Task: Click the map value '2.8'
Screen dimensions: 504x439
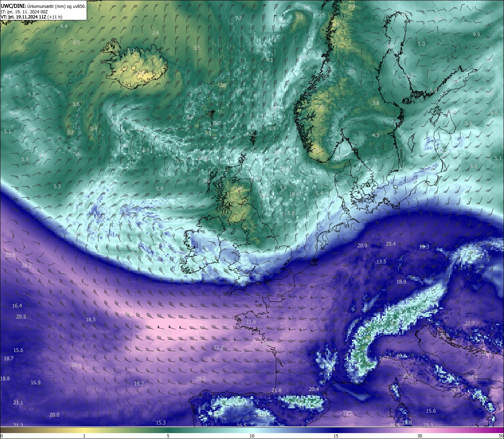Action: tap(222, 85)
